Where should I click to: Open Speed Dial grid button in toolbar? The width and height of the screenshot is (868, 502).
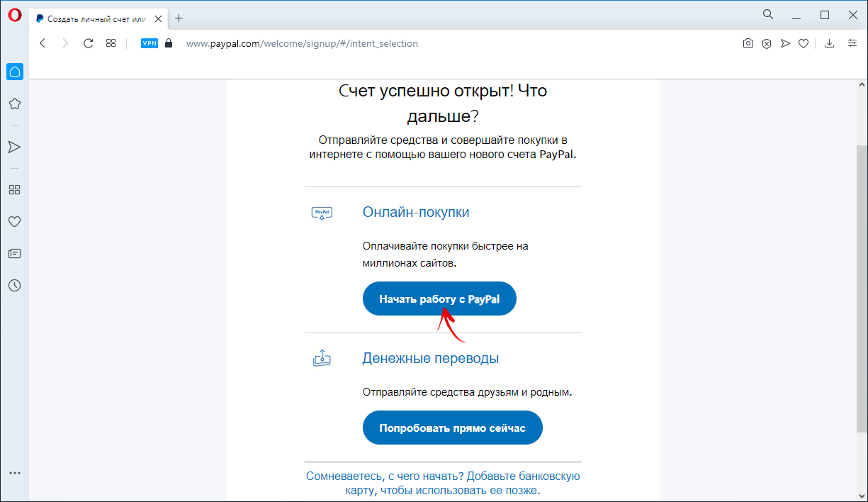111,43
